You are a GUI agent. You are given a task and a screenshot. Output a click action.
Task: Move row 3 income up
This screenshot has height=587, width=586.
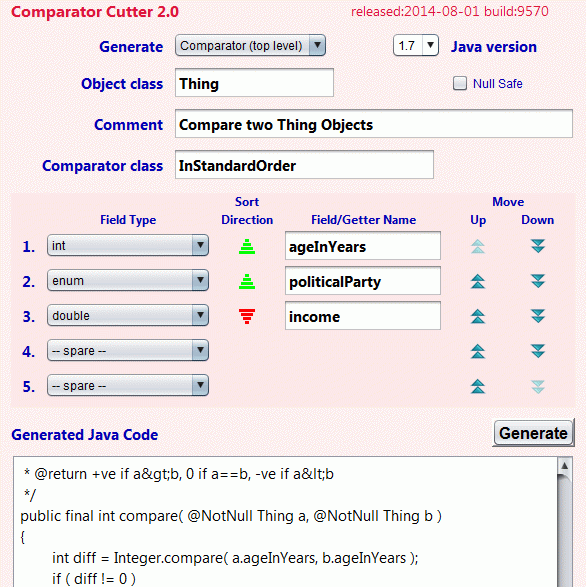pyautogui.click(x=478, y=316)
